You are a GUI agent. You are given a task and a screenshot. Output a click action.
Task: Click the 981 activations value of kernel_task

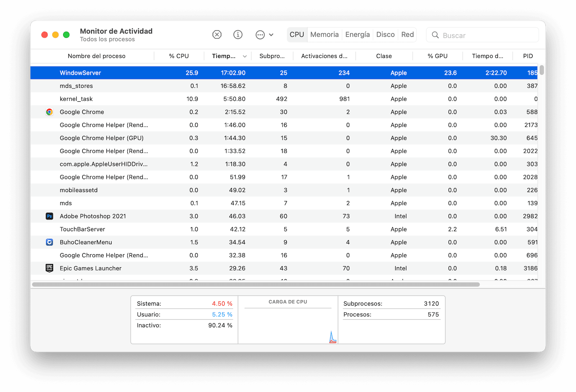345,99
